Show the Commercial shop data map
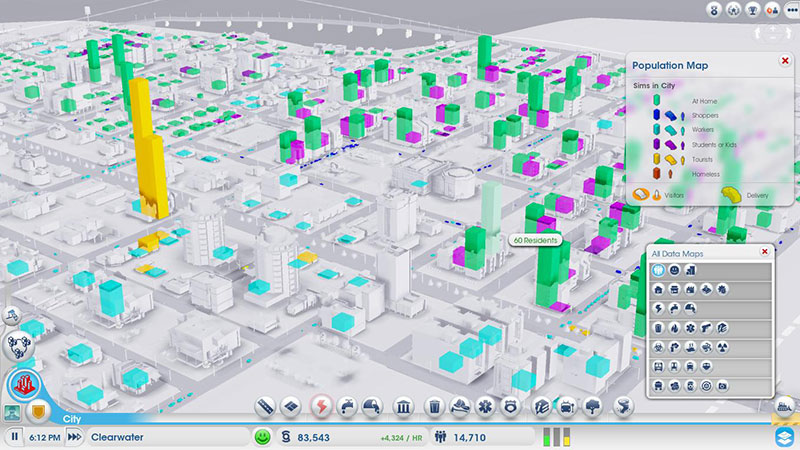The height and width of the screenshot is (450, 800). (674, 290)
